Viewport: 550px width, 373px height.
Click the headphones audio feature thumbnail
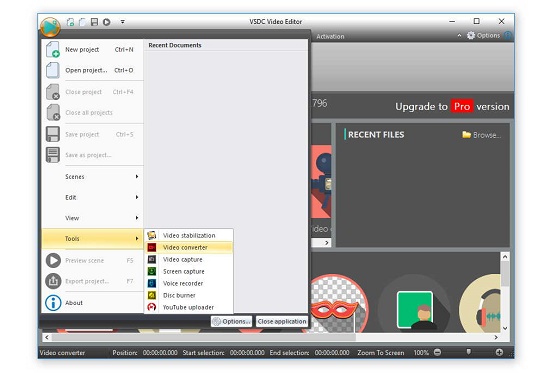point(481,304)
